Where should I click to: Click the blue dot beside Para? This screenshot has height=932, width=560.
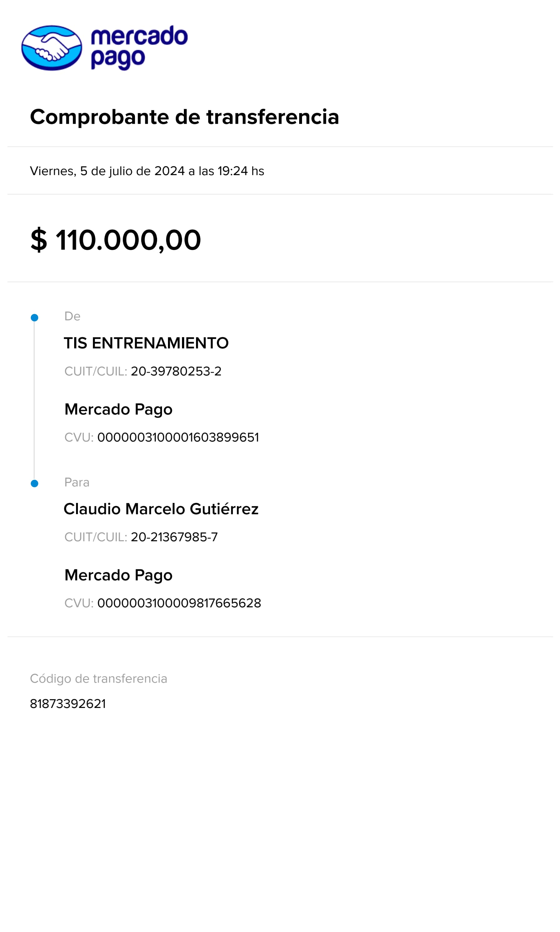(34, 483)
